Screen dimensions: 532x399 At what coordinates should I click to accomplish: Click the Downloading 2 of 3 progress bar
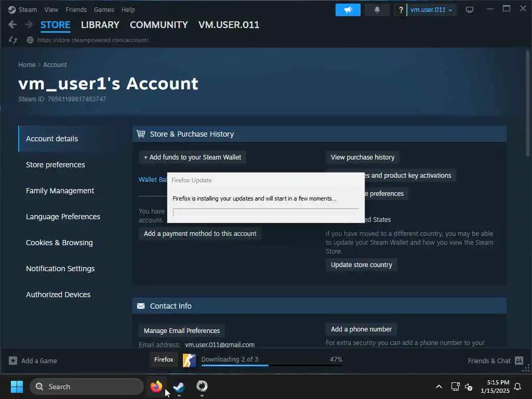[272, 365]
